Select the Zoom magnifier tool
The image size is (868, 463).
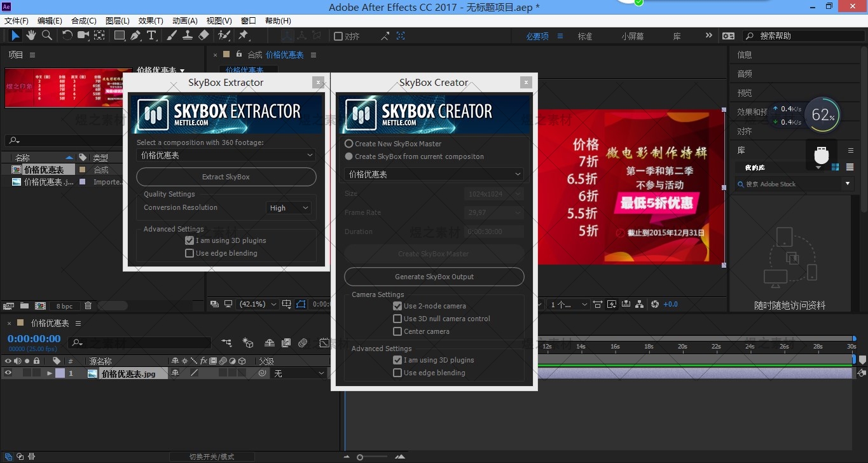click(x=46, y=36)
